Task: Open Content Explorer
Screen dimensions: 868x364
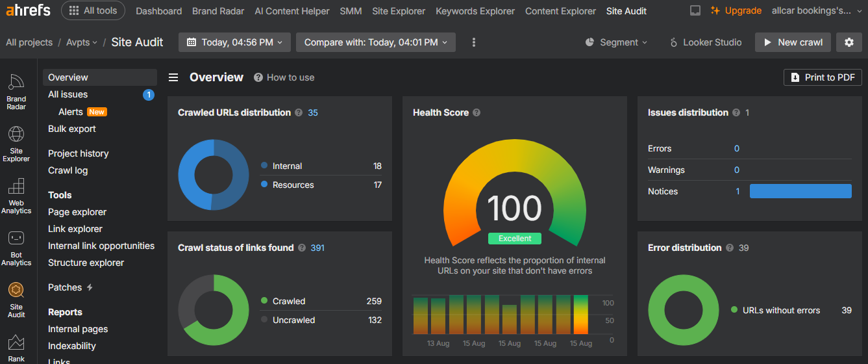Action: click(x=560, y=11)
